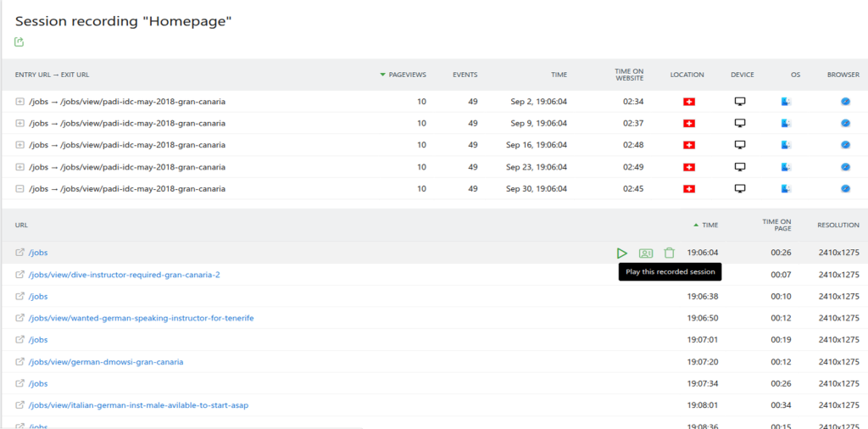Viewport: 868px width, 429px height.
Task: Collapse the Sep 30, 19:06:04 session row
Action: click(20, 188)
